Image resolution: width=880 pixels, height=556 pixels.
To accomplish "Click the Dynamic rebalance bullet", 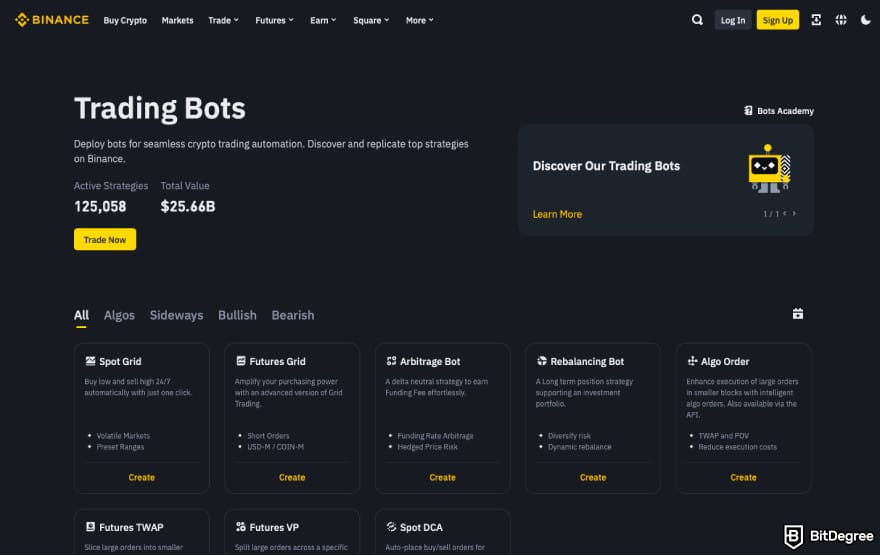I will [580, 447].
